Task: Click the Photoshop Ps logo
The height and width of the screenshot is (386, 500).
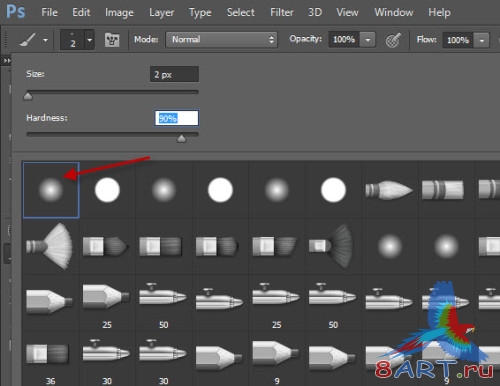Action: [x=15, y=12]
